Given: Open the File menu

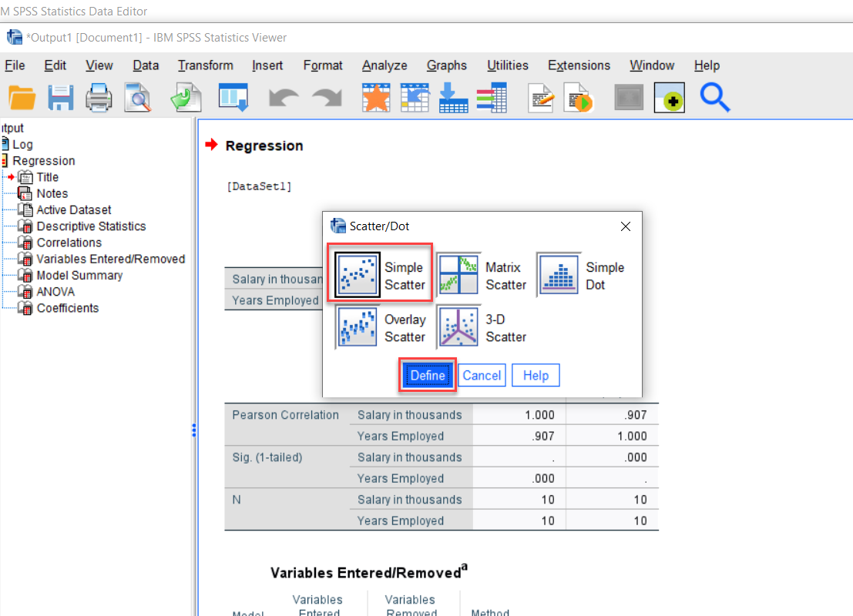Looking at the screenshot, I should (x=15, y=65).
